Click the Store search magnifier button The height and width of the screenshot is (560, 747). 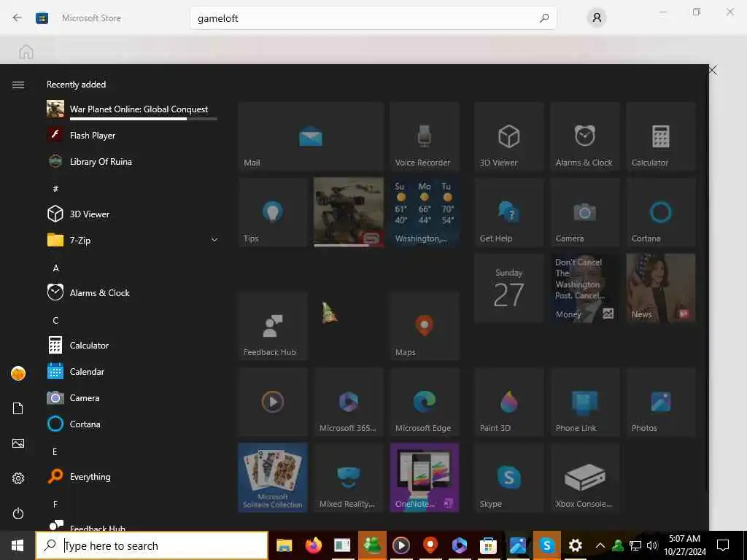pos(544,18)
